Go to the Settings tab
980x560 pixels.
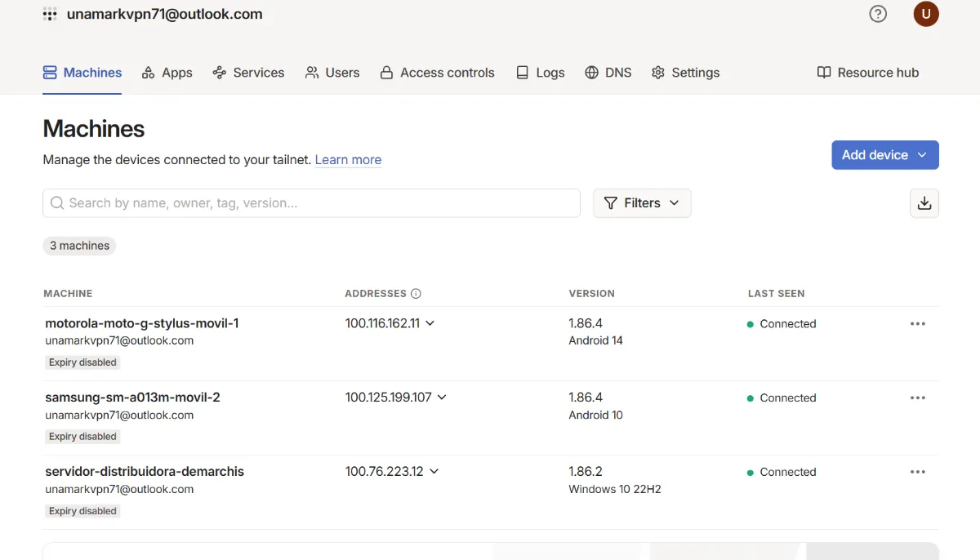[685, 73]
